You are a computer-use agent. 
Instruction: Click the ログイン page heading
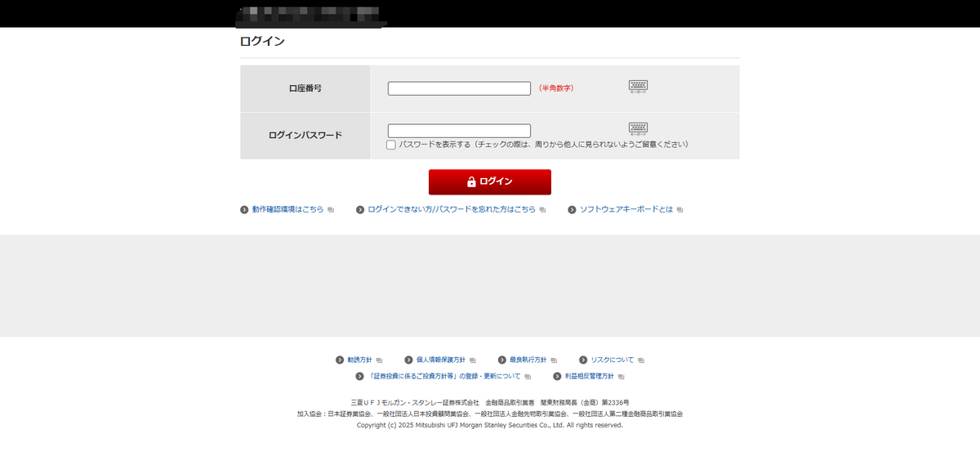[262, 41]
